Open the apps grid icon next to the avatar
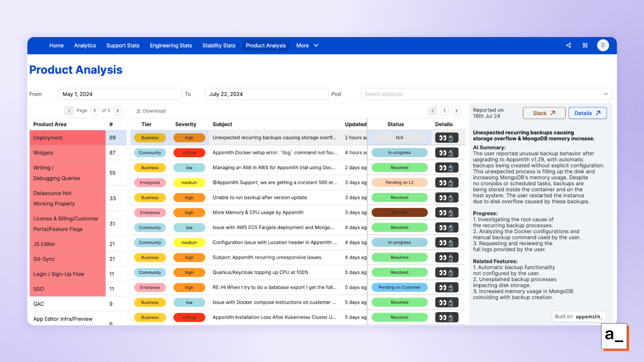Image resolution: width=644 pixels, height=362 pixels. click(x=585, y=45)
